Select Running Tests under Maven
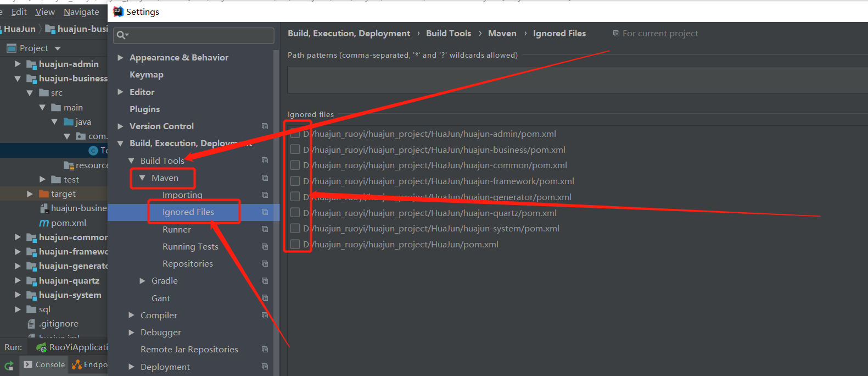This screenshot has width=868, height=376. [191, 247]
